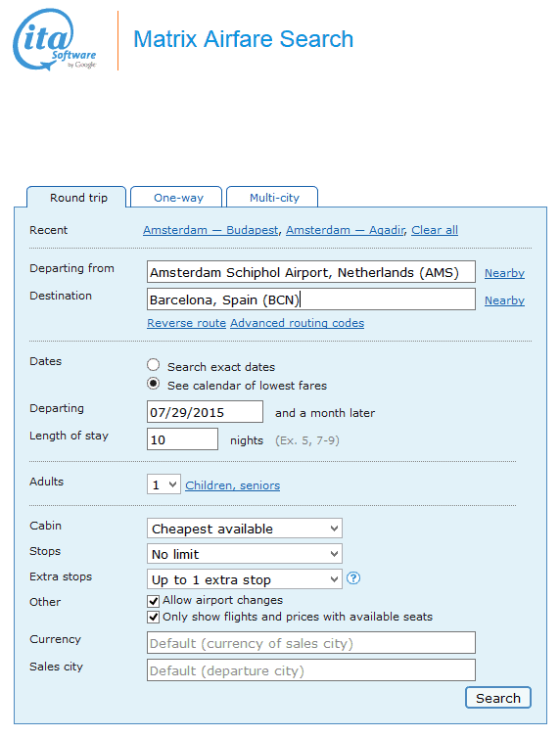Click Nearby link for Destination
Screen dimensions: 560x737
point(504,300)
